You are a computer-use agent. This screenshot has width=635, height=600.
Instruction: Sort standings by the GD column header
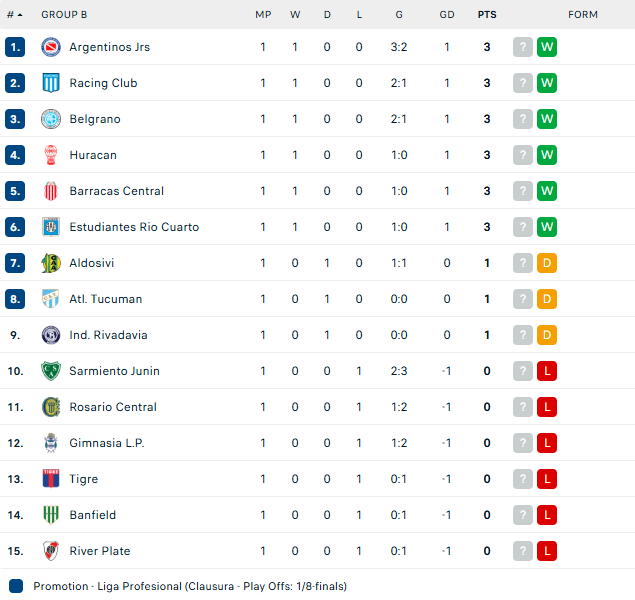447,15
